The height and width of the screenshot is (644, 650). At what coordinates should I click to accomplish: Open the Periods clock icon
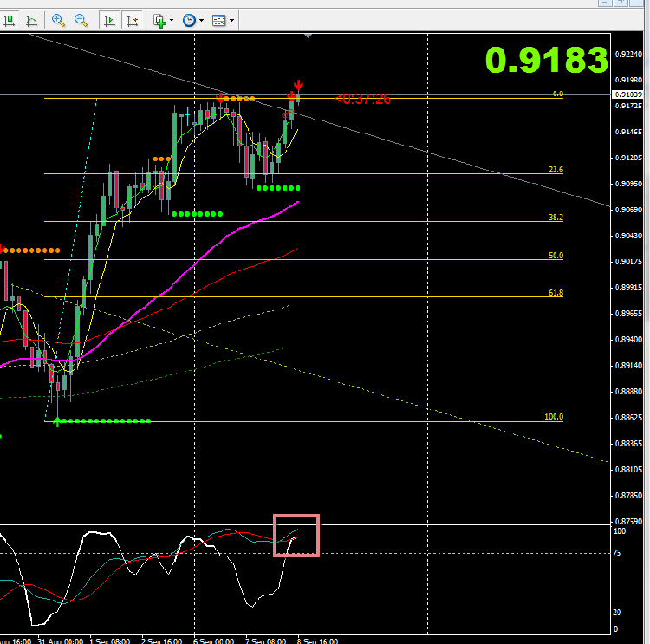coord(190,20)
